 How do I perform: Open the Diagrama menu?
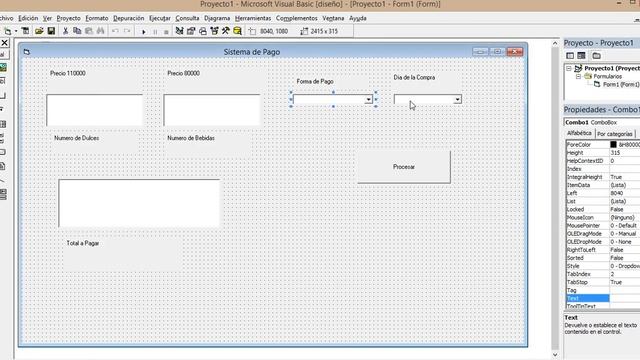[x=217, y=18]
